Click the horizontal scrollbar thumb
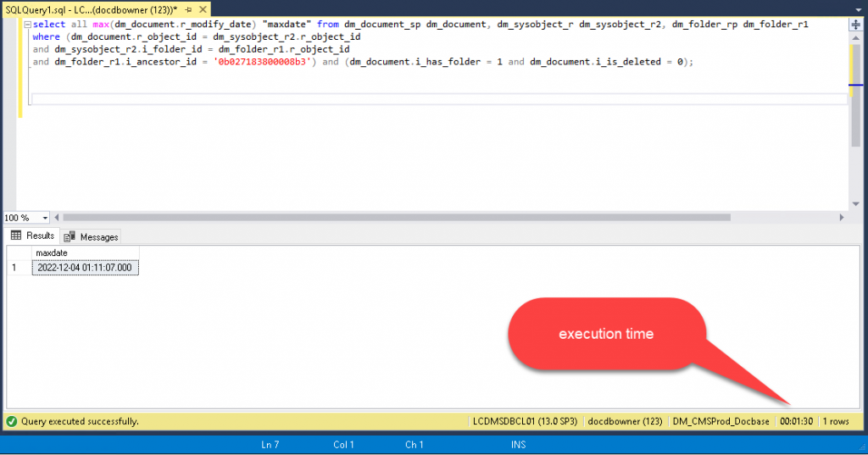The height and width of the screenshot is (455, 868). click(x=397, y=218)
